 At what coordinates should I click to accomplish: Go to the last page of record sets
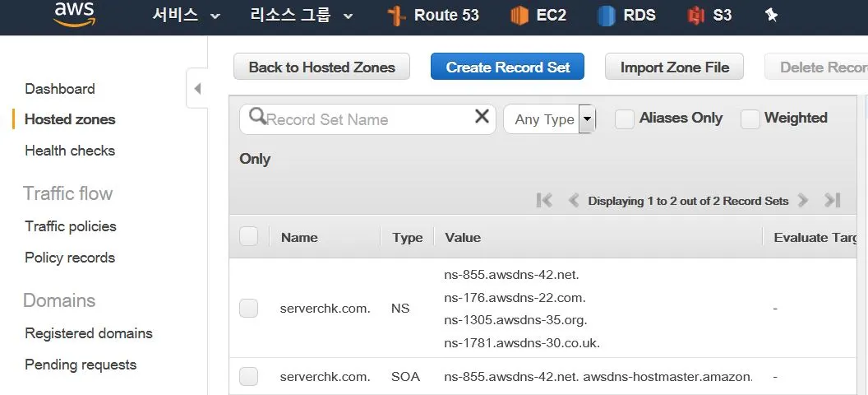point(832,200)
